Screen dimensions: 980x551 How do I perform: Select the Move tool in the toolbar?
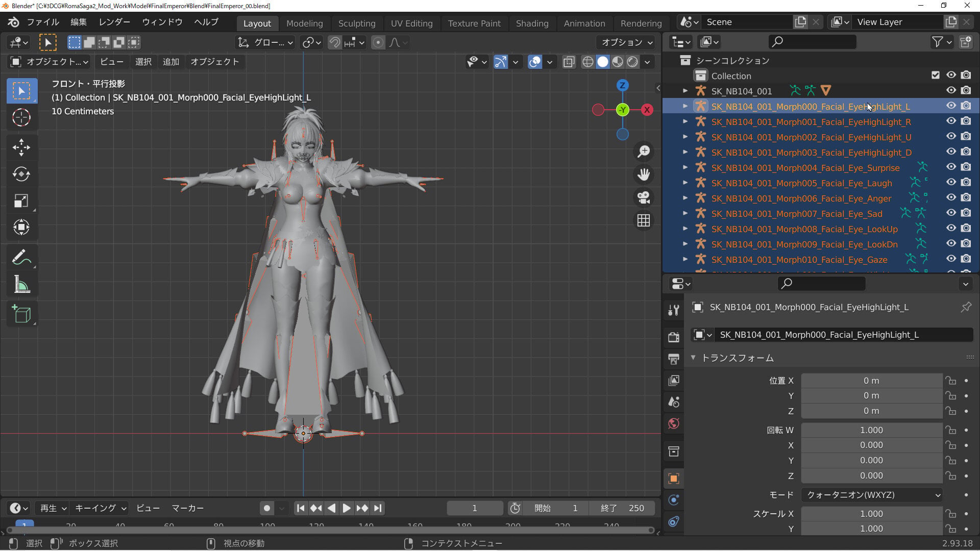coord(21,147)
